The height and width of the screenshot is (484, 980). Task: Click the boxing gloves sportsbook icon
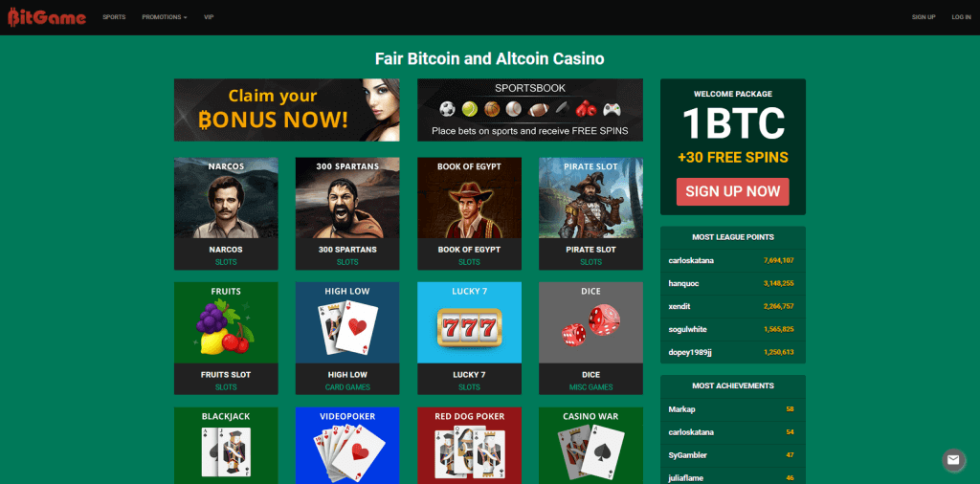pyautogui.click(x=586, y=109)
